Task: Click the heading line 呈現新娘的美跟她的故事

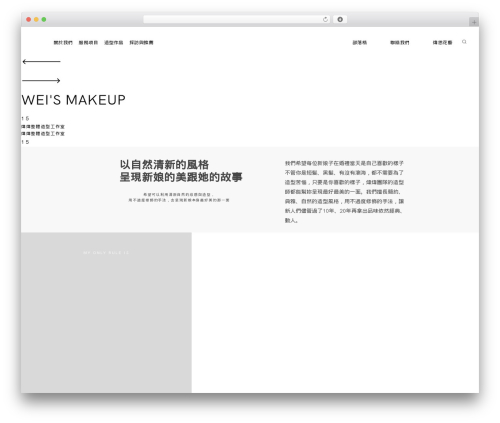Action: 181,177
